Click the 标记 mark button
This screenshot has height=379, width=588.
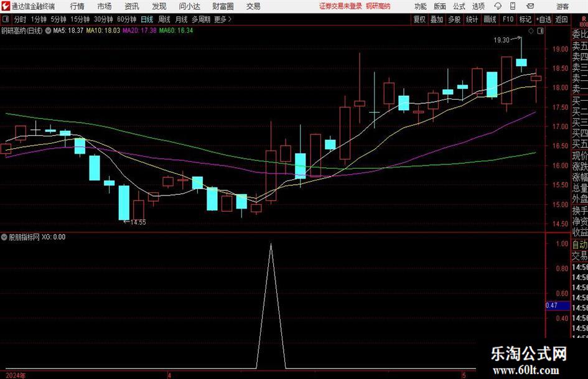[x=525, y=19]
